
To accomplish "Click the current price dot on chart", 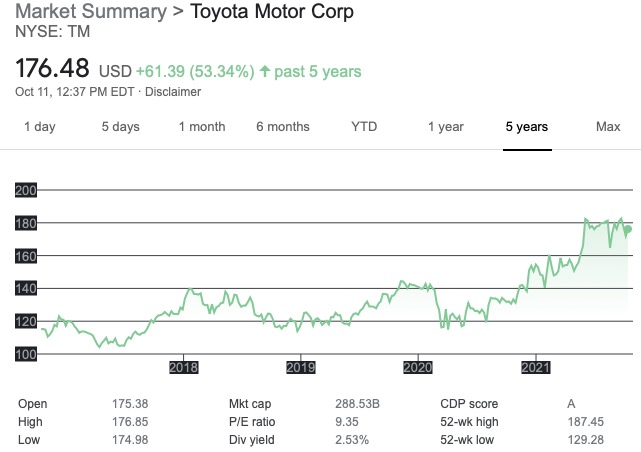I will (x=627, y=230).
